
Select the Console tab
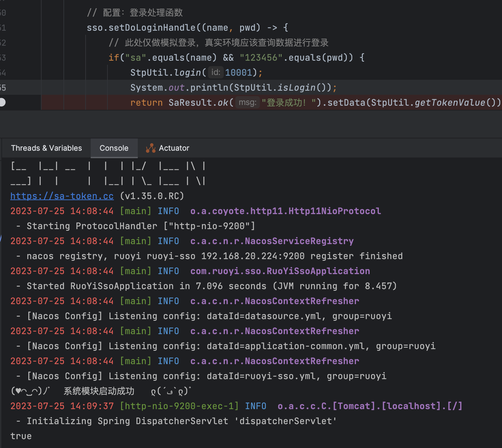114,148
